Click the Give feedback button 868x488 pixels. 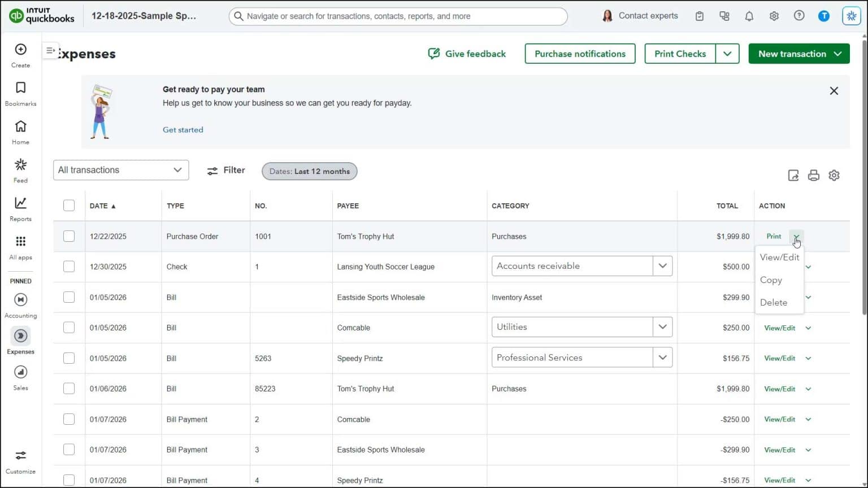tap(467, 54)
